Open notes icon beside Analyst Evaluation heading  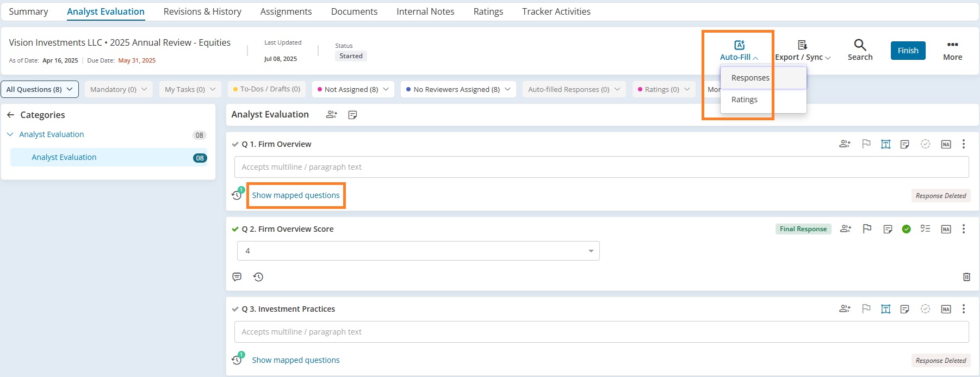pyautogui.click(x=352, y=115)
